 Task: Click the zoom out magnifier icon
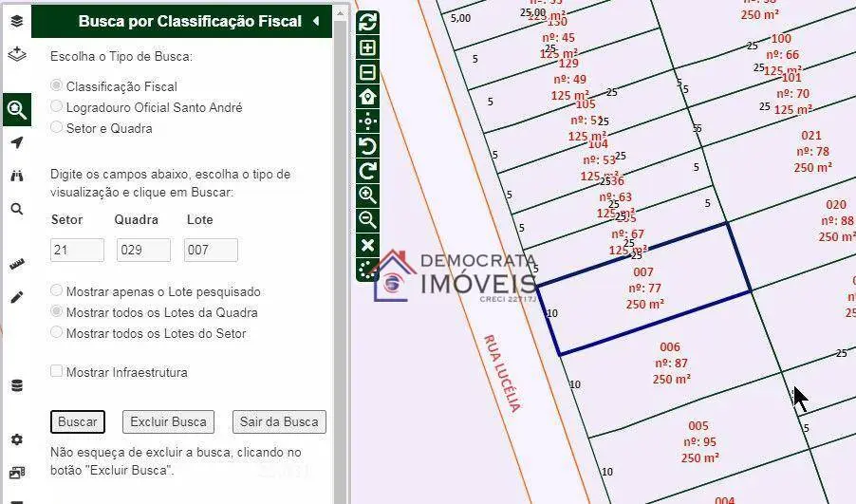pos(367,219)
